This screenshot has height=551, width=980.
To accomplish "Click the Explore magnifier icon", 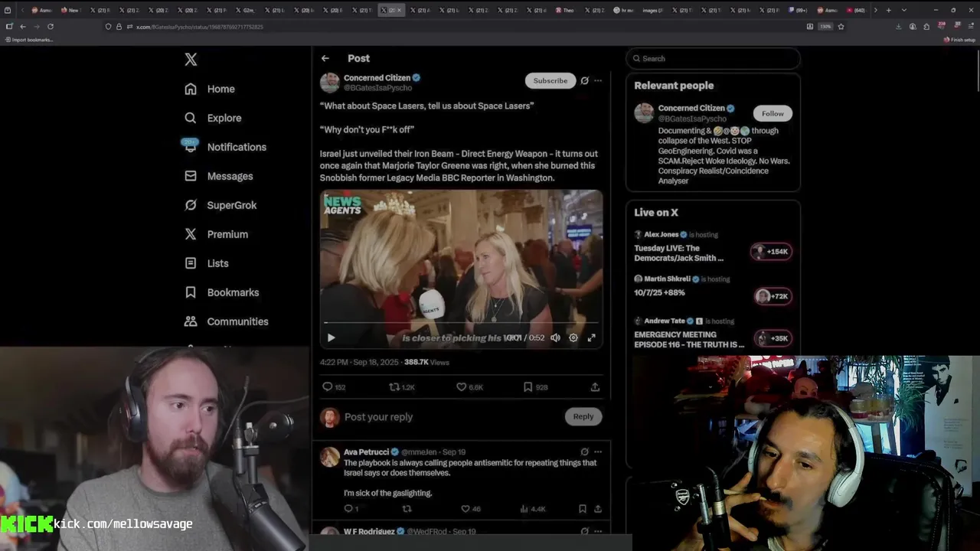I will (x=191, y=118).
